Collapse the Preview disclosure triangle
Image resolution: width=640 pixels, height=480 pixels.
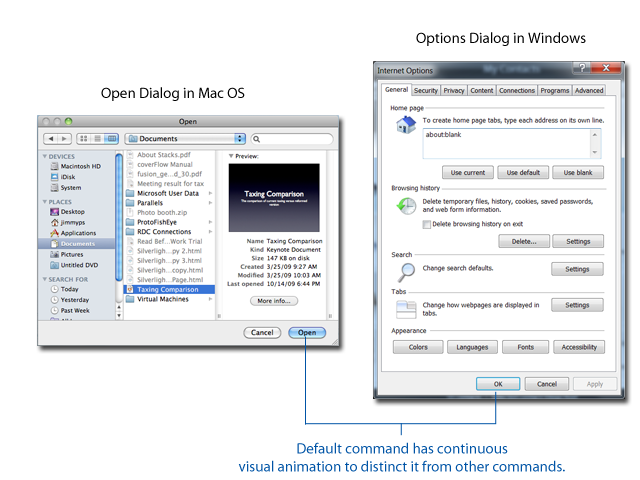tap(231, 156)
